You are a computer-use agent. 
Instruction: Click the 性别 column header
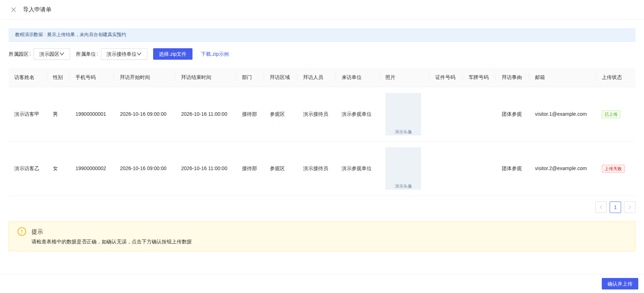click(x=58, y=77)
